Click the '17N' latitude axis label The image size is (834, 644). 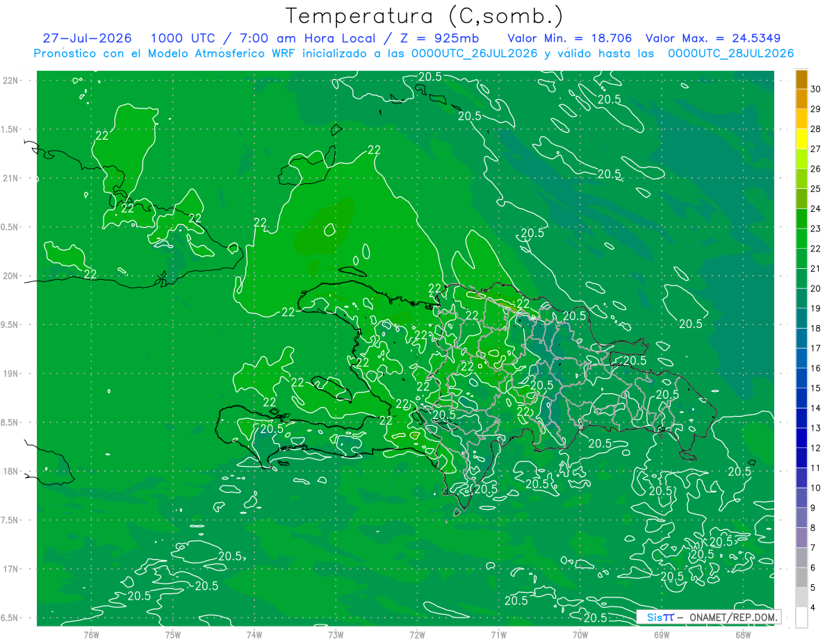[11, 569]
